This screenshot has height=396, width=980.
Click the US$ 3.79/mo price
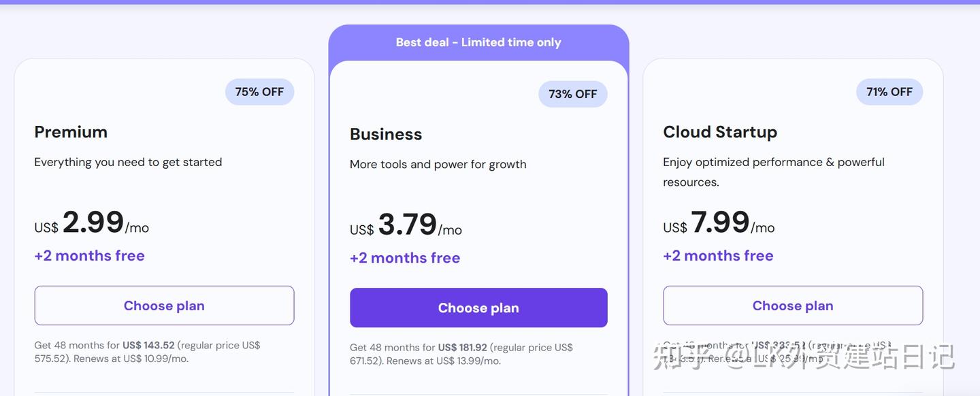[406, 225]
